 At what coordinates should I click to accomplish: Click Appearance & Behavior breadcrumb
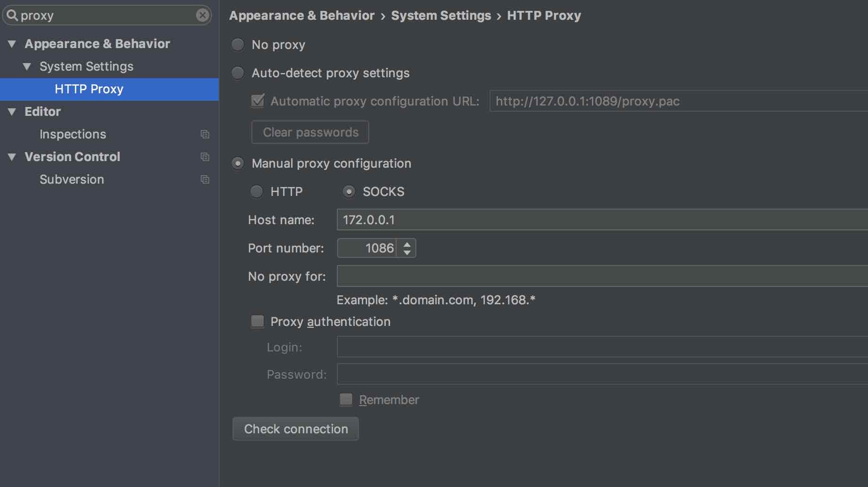(x=302, y=16)
